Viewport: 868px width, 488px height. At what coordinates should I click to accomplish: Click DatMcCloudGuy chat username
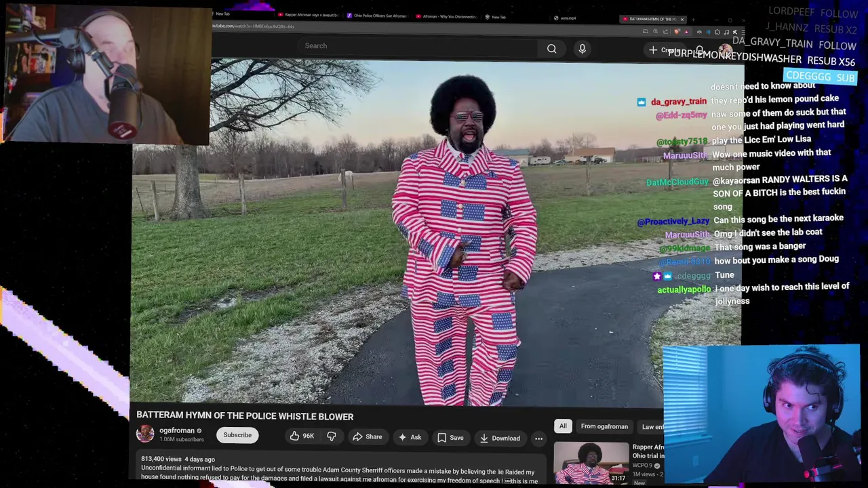pos(677,182)
